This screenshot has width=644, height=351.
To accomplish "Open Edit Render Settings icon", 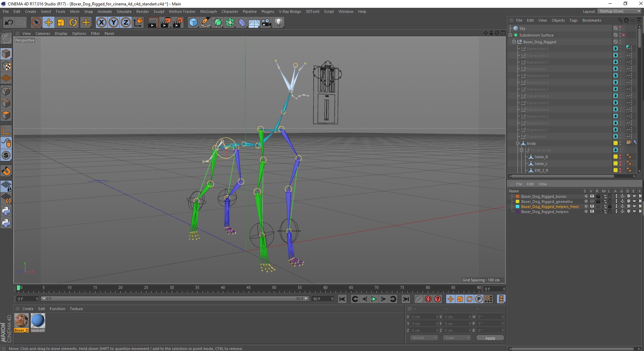I will (178, 23).
